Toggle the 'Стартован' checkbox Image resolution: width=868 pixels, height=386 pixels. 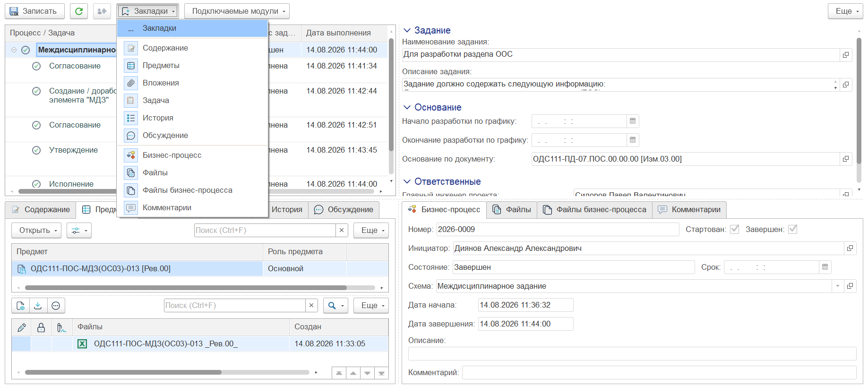(734, 229)
